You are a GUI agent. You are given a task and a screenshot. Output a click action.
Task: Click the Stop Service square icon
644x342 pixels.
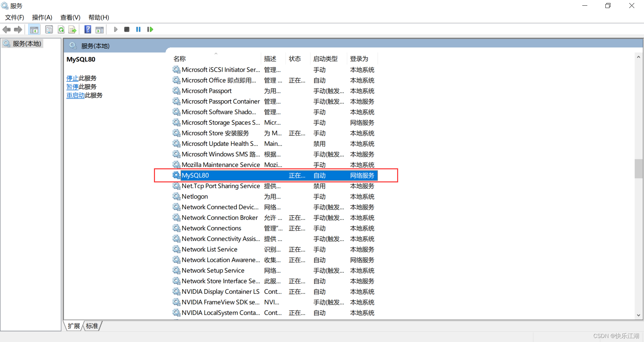pyautogui.click(x=127, y=30)
